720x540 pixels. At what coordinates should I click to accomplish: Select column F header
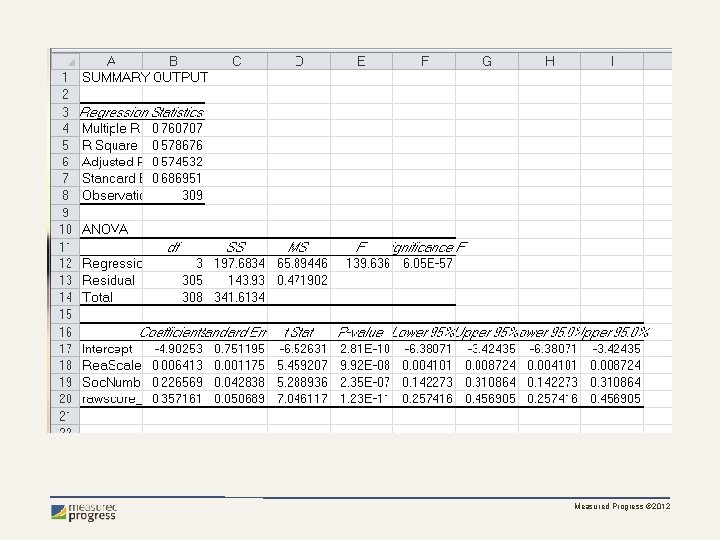pyautogui.click(x=424, y=61)
